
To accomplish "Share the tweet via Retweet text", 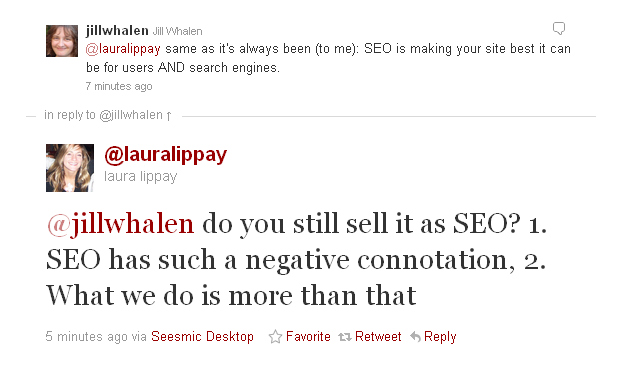I will [x=378, y=337].
